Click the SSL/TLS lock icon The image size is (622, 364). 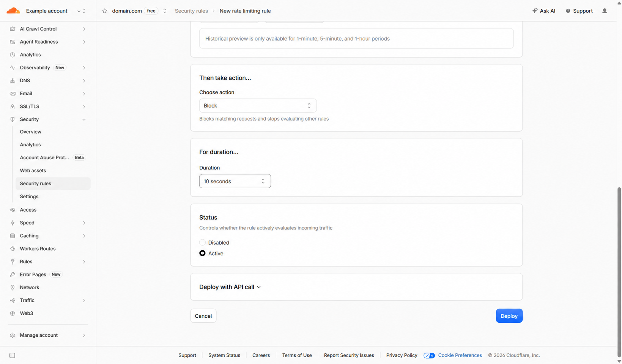[x=13, y=107]
